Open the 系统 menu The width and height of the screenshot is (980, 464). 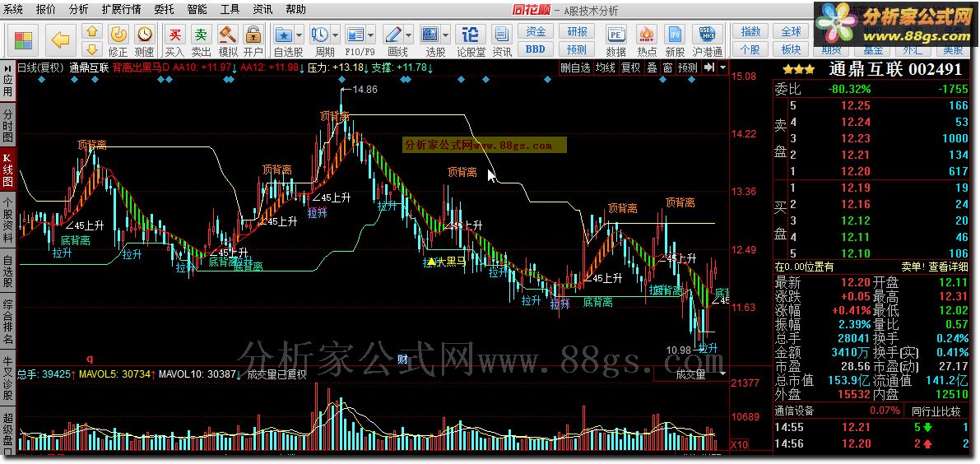[13, 9]
